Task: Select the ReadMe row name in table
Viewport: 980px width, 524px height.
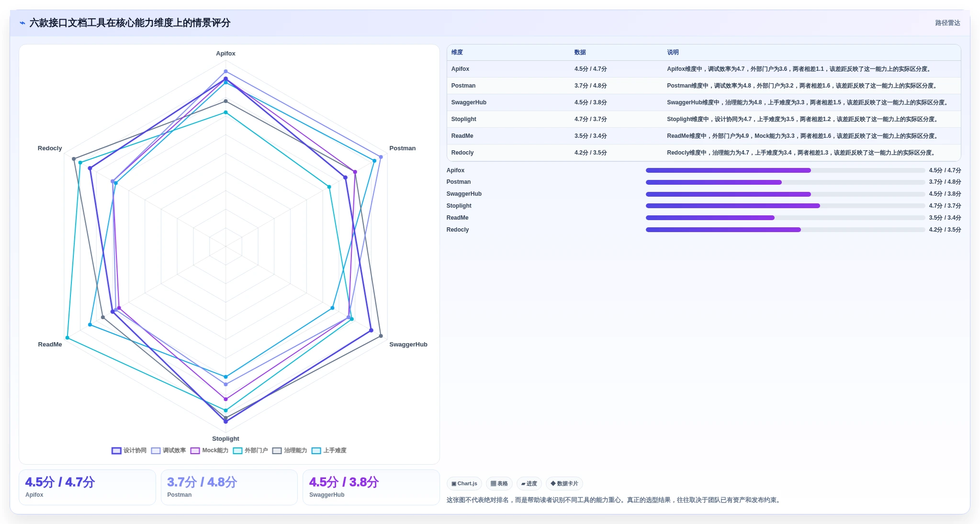Action: tap(462, 136)
